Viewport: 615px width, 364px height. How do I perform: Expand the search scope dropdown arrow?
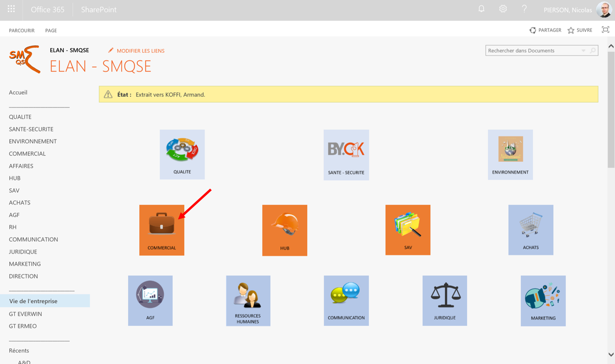(583, 51)
